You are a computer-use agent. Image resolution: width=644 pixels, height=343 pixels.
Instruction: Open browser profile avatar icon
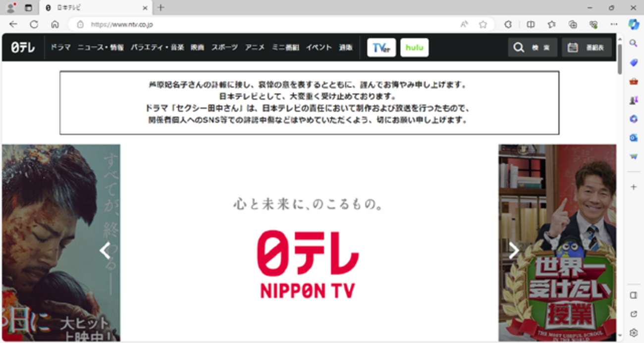(x=10, y=8)
